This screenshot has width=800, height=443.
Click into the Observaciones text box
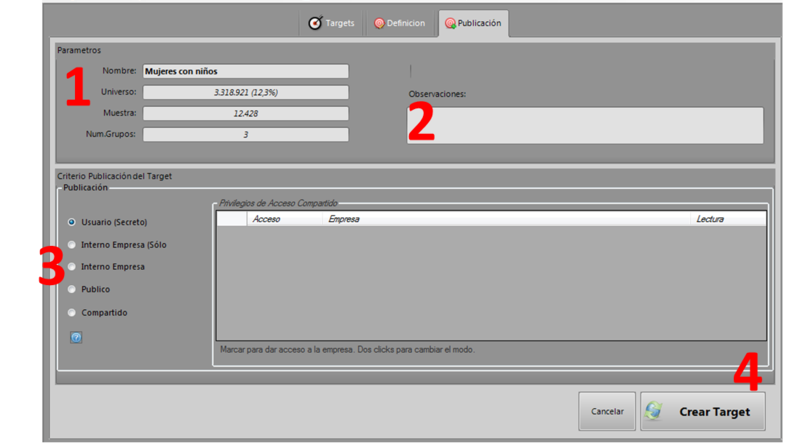tap(585, 125)
